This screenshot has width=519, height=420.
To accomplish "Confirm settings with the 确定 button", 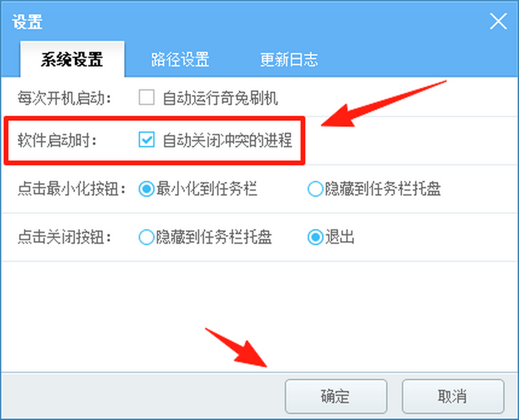I will click(336, 396).
